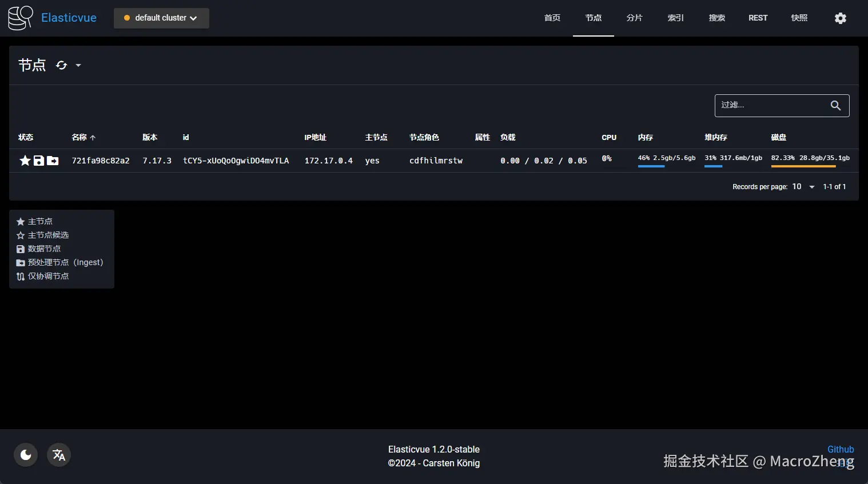Click node name 721fa98c82a2
The height and width of the screenshot is (484, 868).
click(101, 161)
